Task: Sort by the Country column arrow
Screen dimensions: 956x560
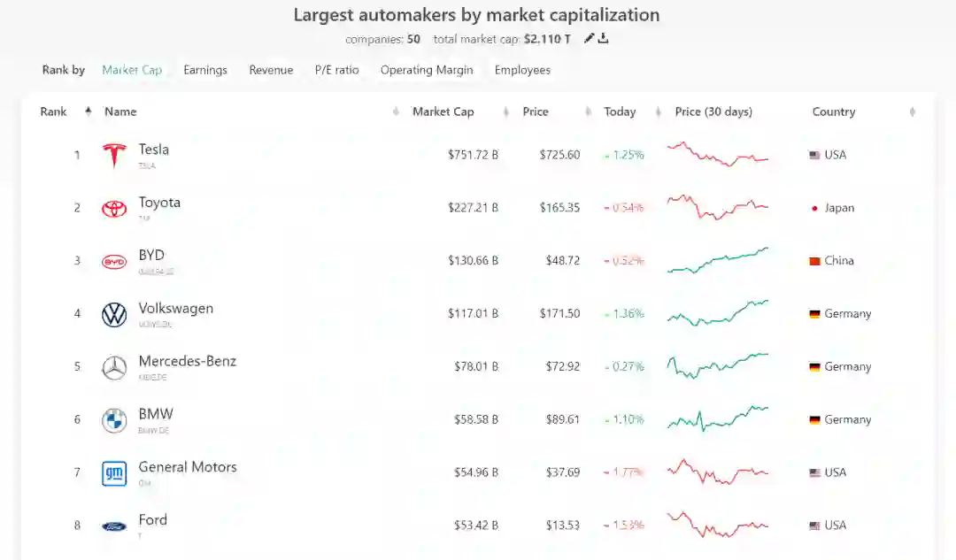Action: point(912,112)
